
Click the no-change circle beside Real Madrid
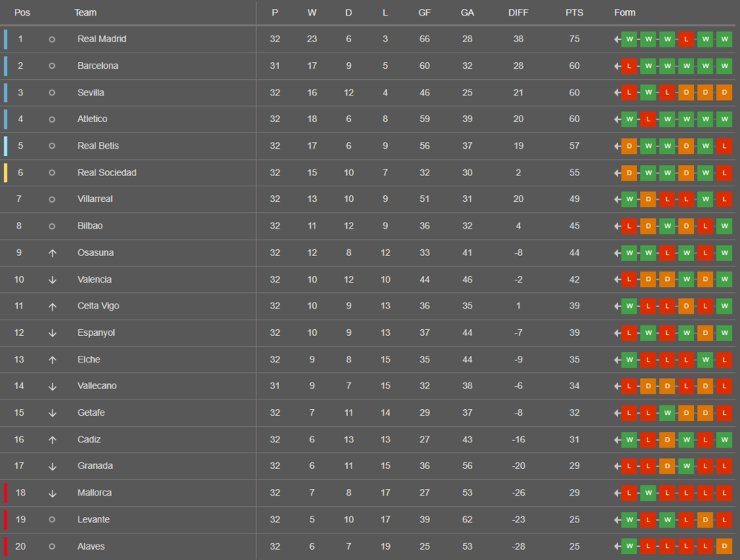pos(52,39)
